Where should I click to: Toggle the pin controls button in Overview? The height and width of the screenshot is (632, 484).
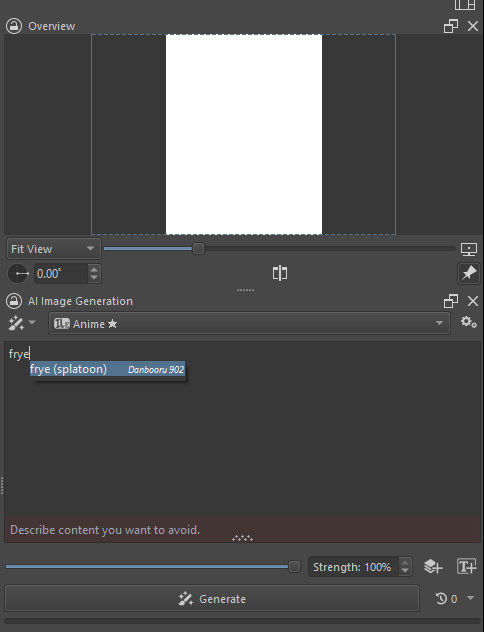pos(469,273)
